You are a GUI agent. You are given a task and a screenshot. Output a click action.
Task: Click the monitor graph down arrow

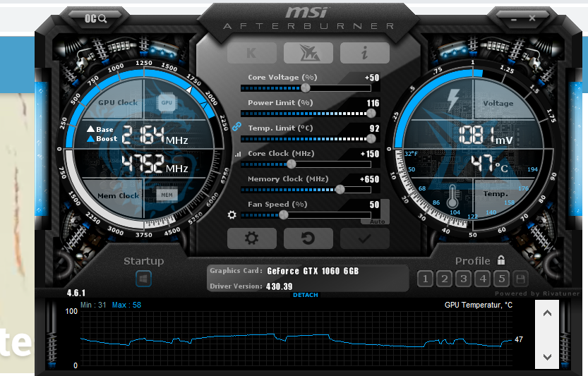click(x=547, y=357)
